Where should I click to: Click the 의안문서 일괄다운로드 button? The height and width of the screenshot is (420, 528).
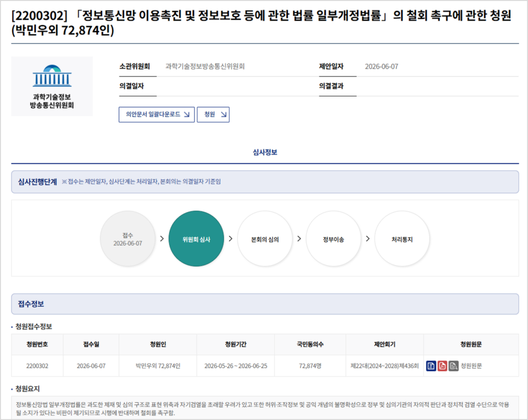point(157,115)
